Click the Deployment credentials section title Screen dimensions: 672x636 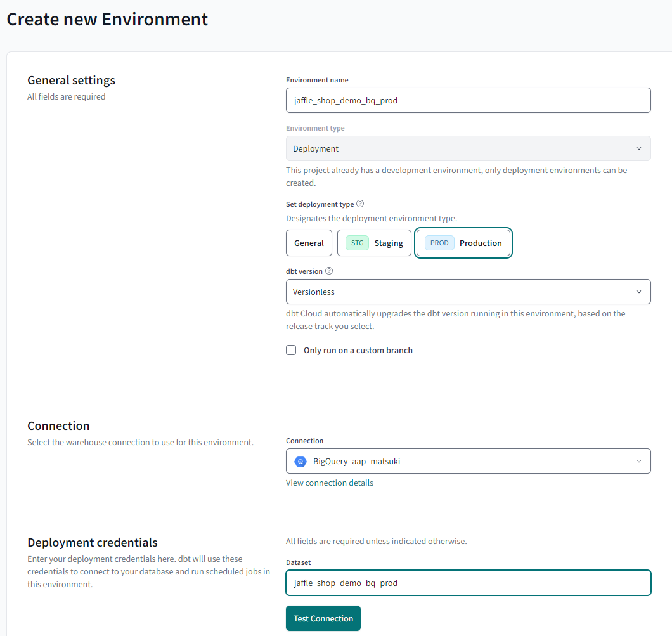click(93, 543)
